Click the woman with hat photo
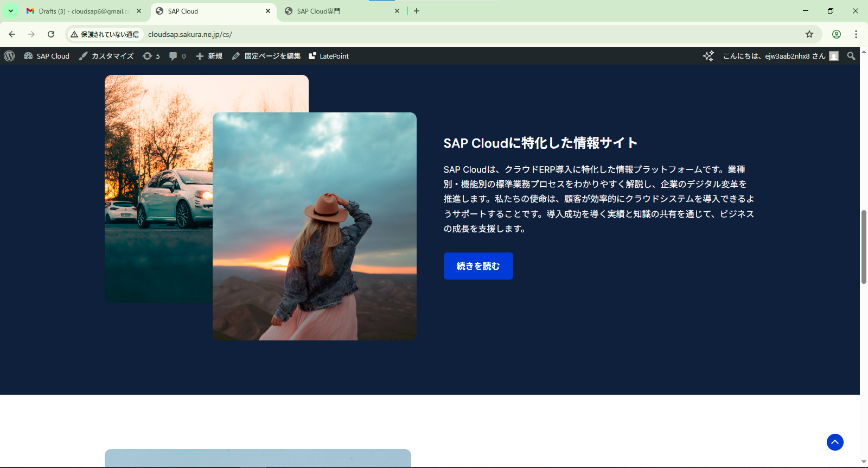Viewport: 868px width, 468px height. point(315,226)
